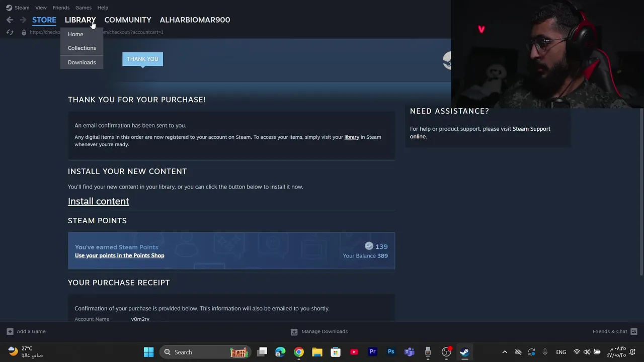Select Downloads from the Library dropdown

coord(82,62)
